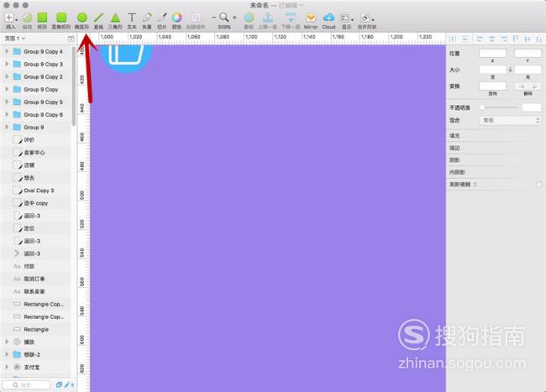
Task: Select the Slice (切片) knife tool
Action: 162,20
